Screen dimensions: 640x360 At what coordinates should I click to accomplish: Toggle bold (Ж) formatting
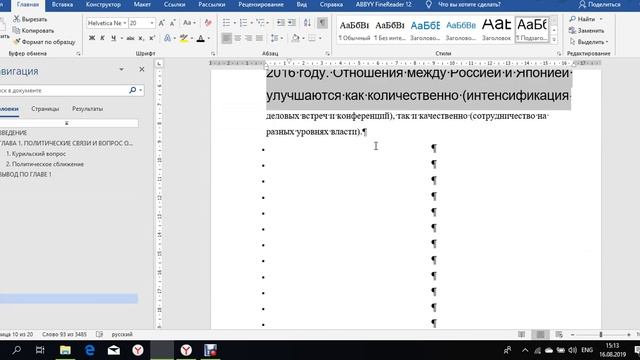[92, 38]
